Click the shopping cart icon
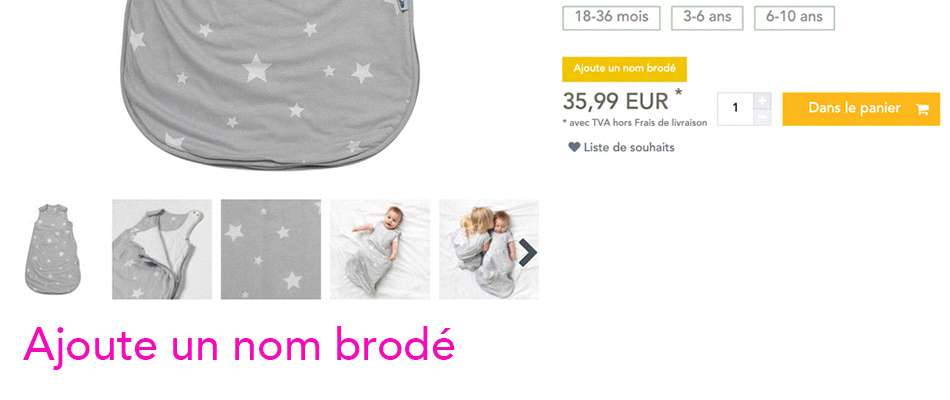Image resolution: width=950 pixels, height=400 pixels. 922,110
